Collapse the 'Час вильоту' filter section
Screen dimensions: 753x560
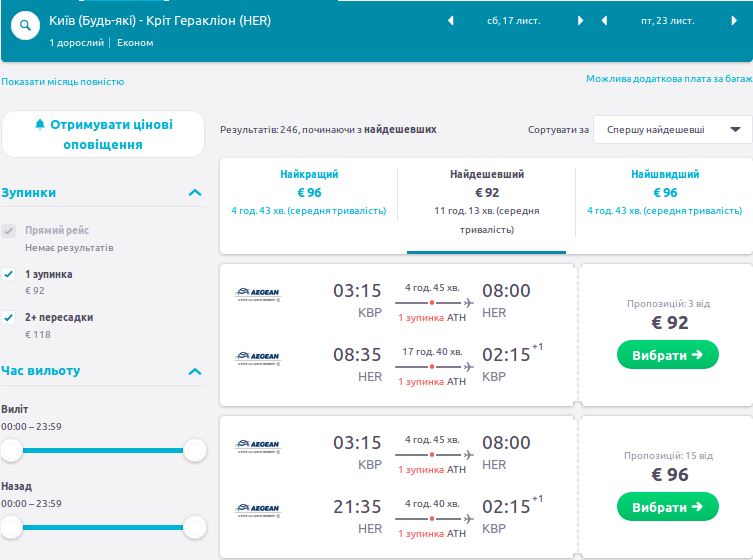pos(195,372)
